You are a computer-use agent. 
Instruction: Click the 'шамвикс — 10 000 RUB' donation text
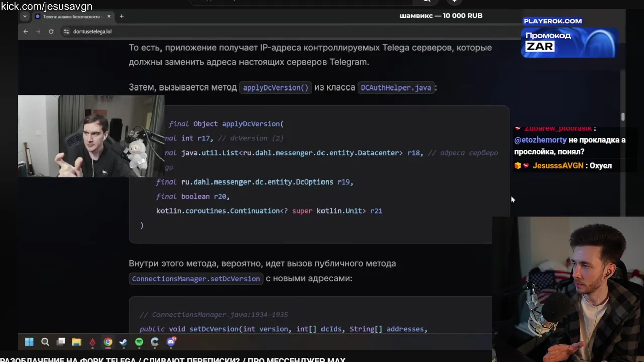coord(441,16)
